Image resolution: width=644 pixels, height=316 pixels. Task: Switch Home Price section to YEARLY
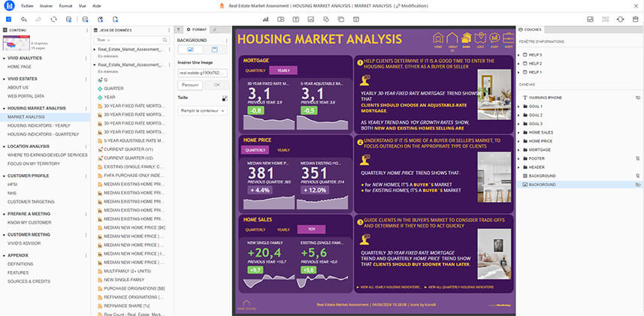click(283, 149)
